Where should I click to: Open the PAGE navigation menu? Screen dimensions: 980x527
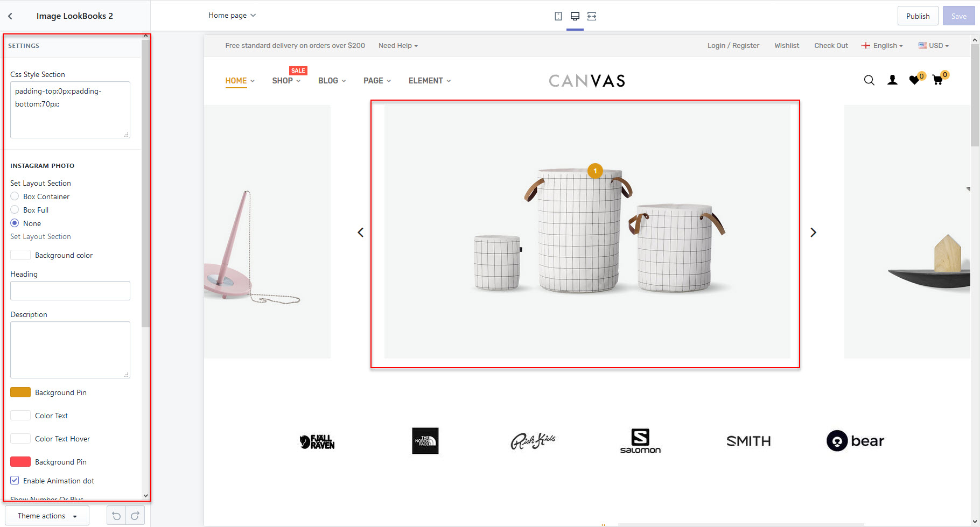377,81
